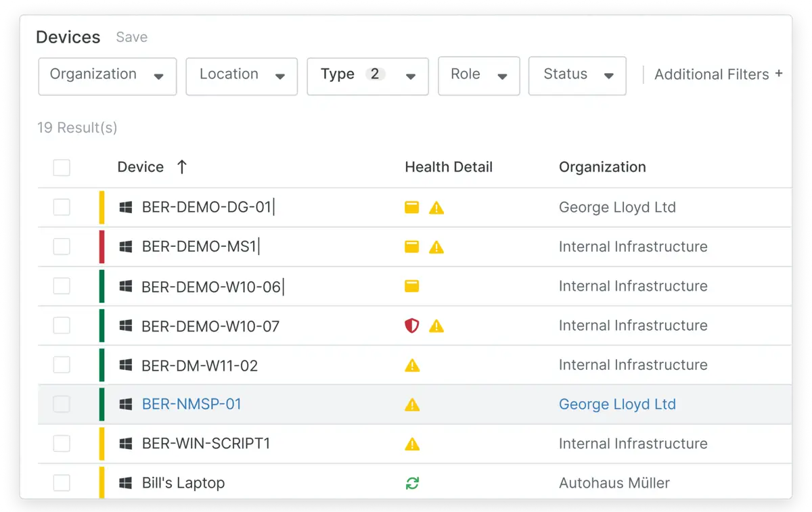Click the warning triangle for BER-NMSP-01
This screenshot has height=512, width=812.
(412, 404)
